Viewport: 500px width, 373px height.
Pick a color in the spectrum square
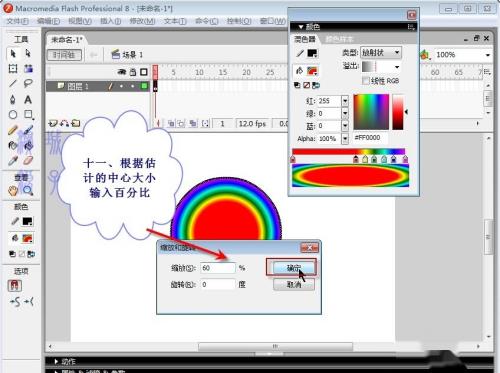click(371, 112)
